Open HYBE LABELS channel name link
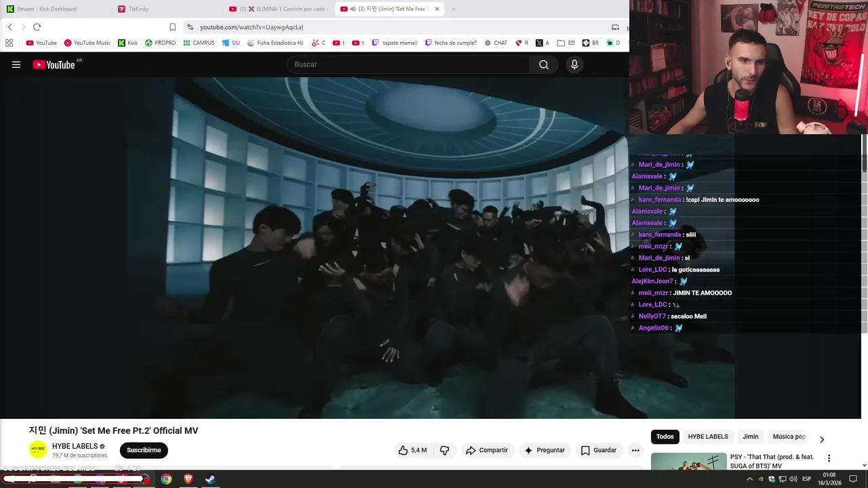The height and width of the screenshot is (488, 868). [x=75, y=446]
